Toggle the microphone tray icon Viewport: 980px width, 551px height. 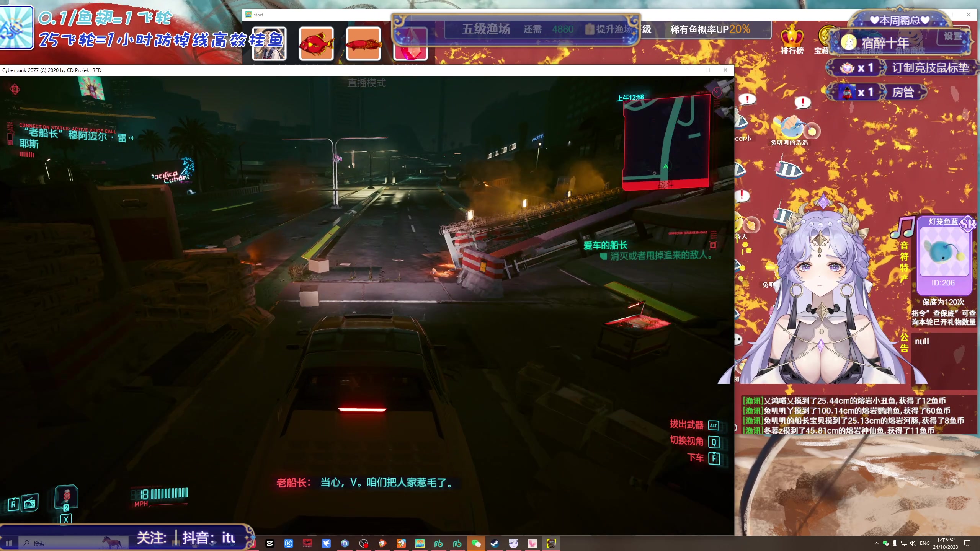[x=895, y=543]
